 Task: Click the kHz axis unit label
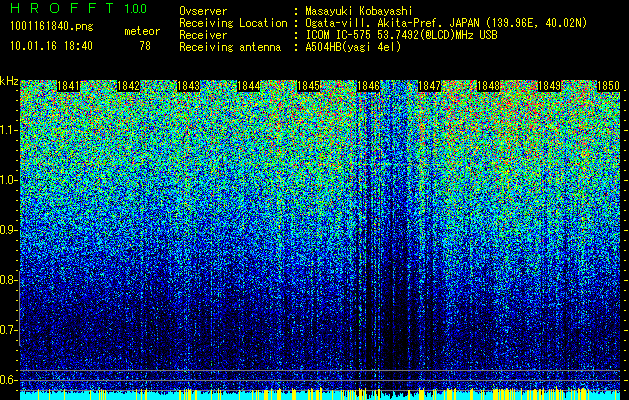point(9,81)
